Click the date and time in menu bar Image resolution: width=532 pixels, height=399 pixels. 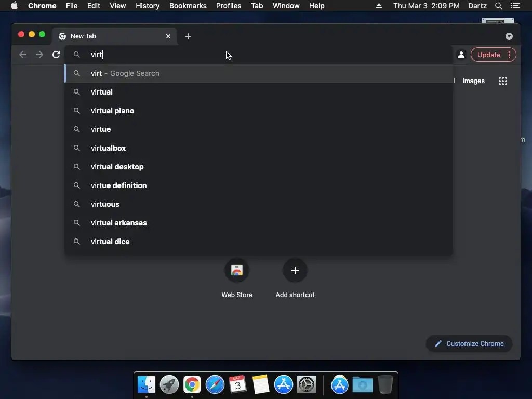coord(426,6)
